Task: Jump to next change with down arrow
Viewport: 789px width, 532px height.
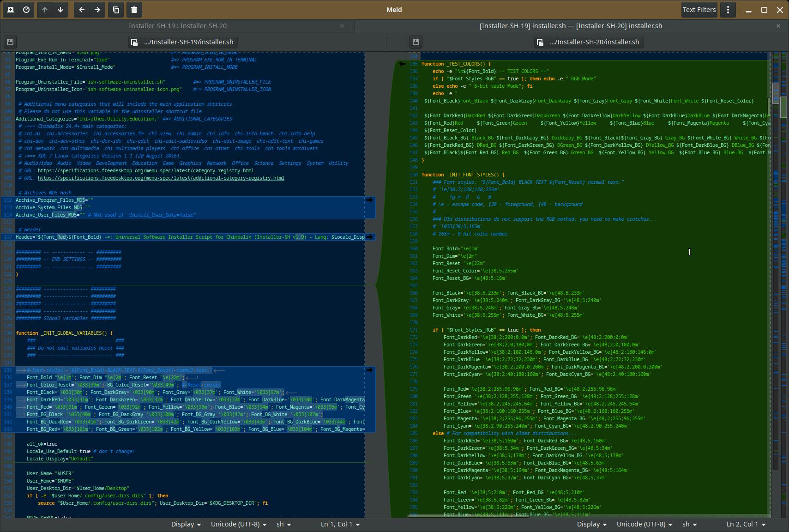Action: click(x=60, y=10)
